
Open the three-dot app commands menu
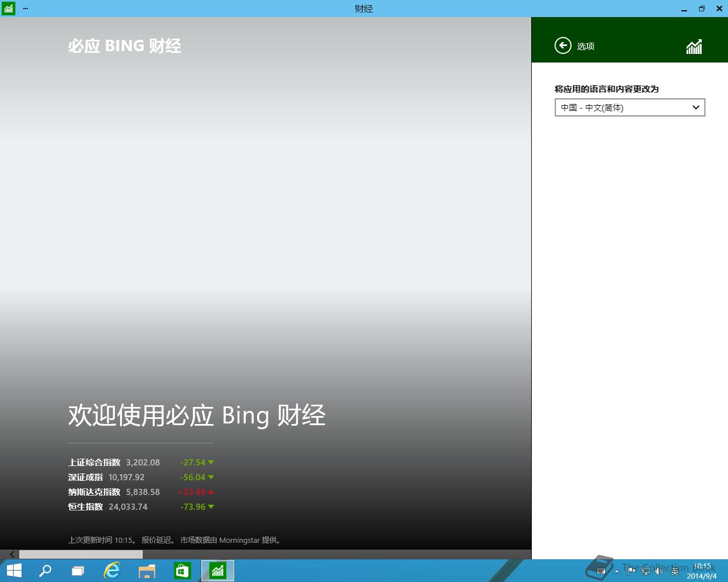click(x=26, y=9)
